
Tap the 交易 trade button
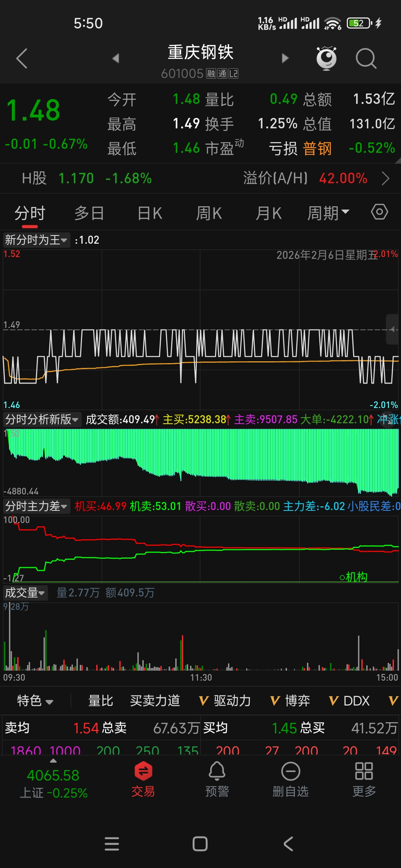(143, 779)
